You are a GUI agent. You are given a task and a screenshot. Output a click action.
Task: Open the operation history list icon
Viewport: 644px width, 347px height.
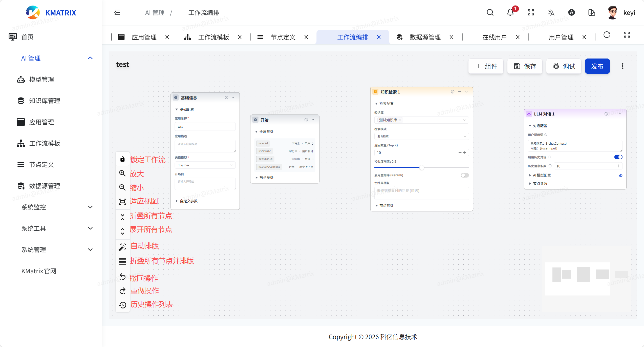coord(122,305)
